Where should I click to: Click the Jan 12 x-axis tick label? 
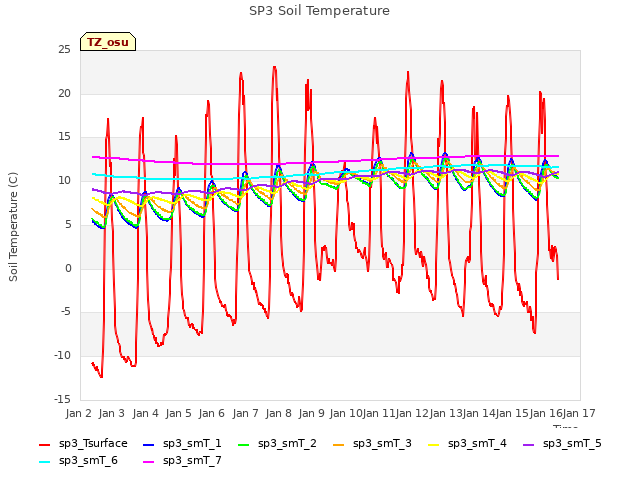pyautogui.click(x=412, y=413)
